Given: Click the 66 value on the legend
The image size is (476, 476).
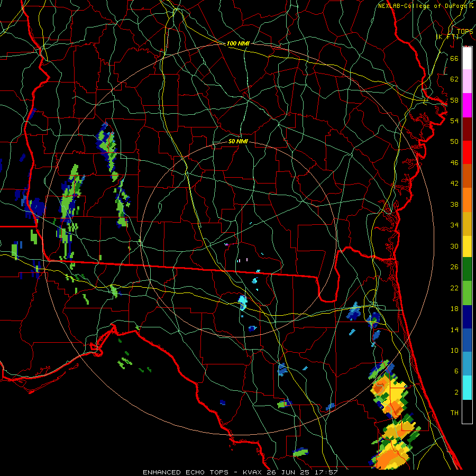Looking at the screenshot, I should click(454, 58).
